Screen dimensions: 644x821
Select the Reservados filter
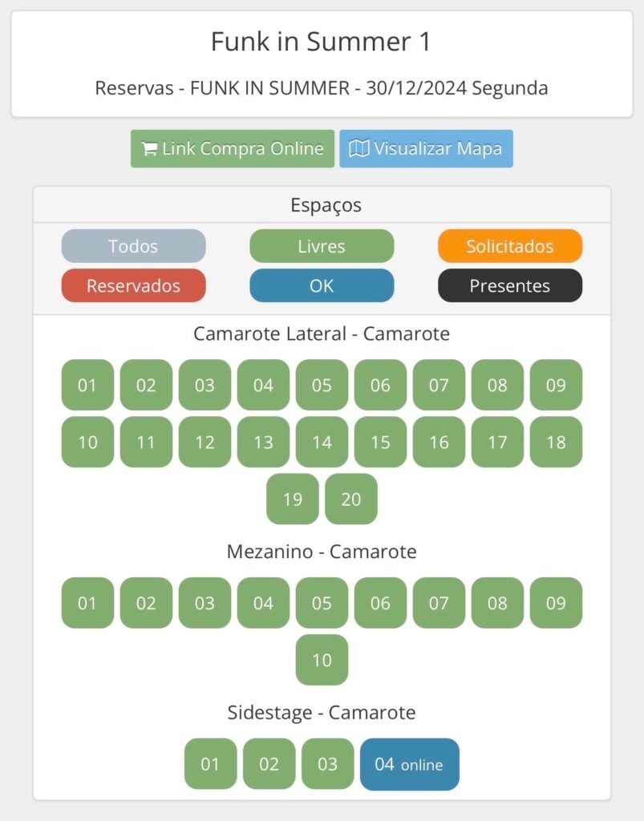(x=133, y=285)
